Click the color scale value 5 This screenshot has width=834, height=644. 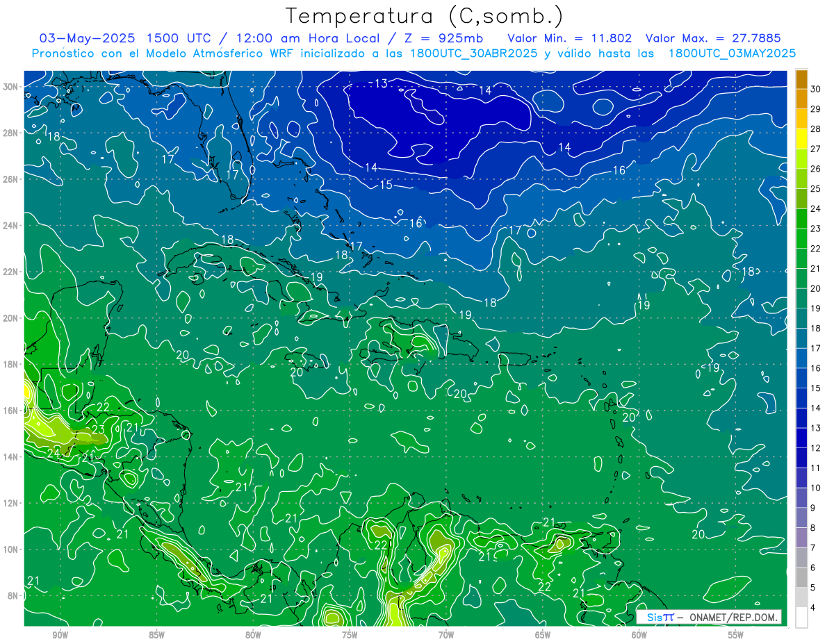click(x=813, y=588)
